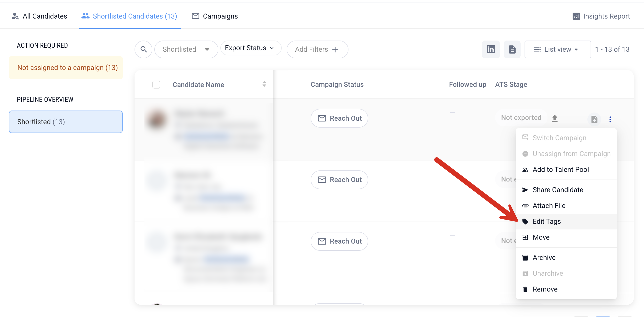Click the Add Filters button
The width and height of the screenshot is (644, 317).
pyautogui.click(x=317, y=49)
